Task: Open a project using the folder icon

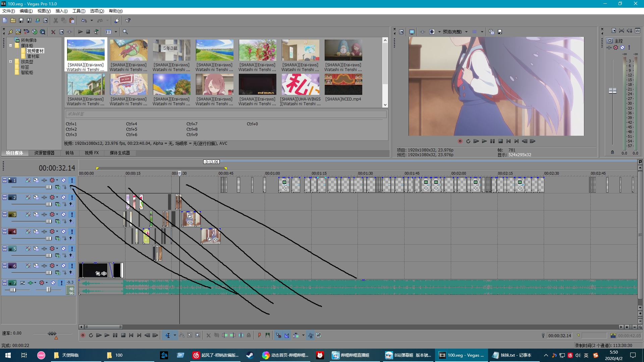Action: coord(13,20)
